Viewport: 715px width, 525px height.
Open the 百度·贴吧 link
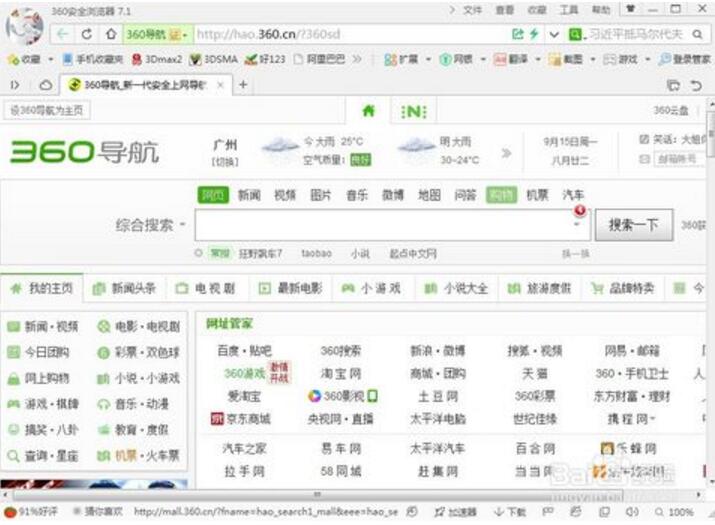click(x=244, y=351)
